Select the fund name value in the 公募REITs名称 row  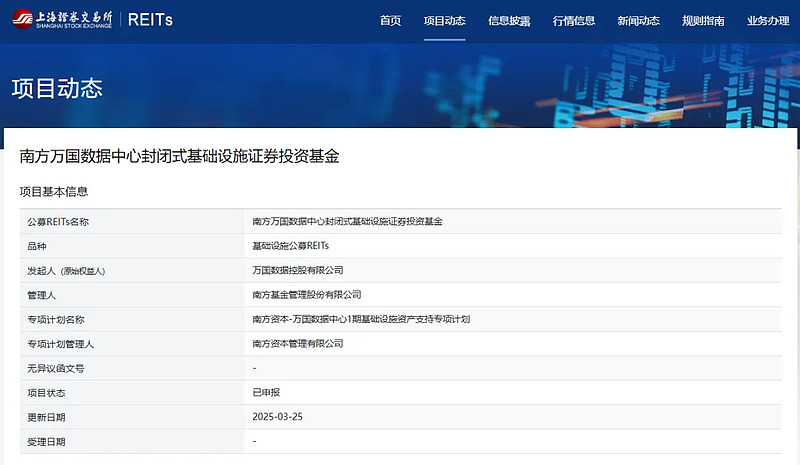[x=347, y=222]
